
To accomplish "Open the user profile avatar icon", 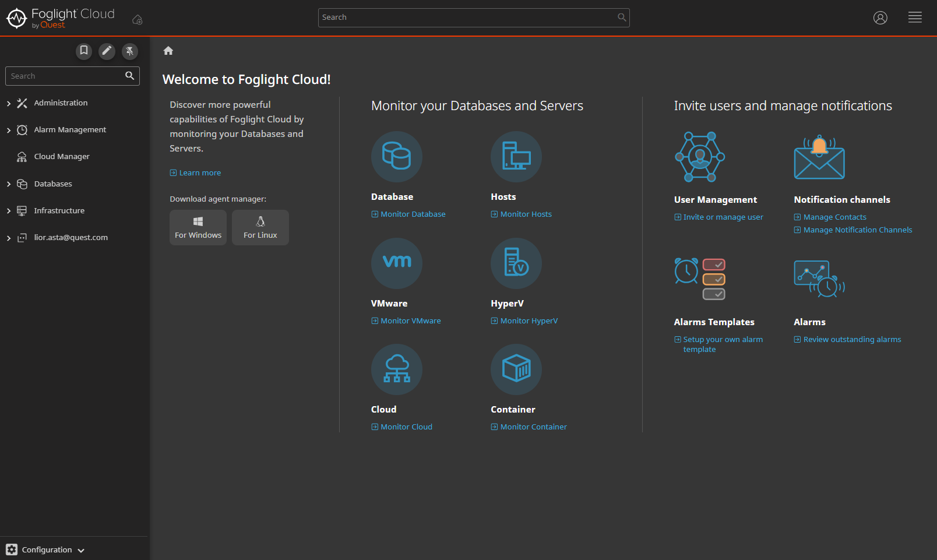I will point(880,17).
